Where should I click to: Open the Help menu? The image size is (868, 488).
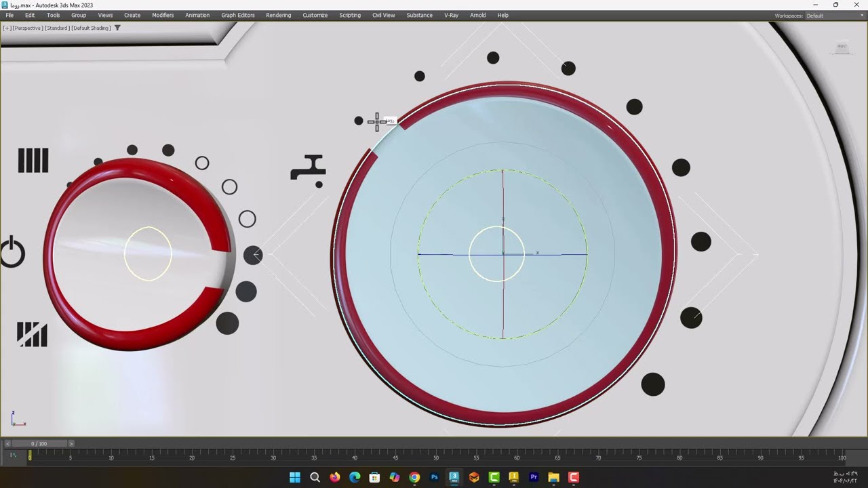(502, 15)
